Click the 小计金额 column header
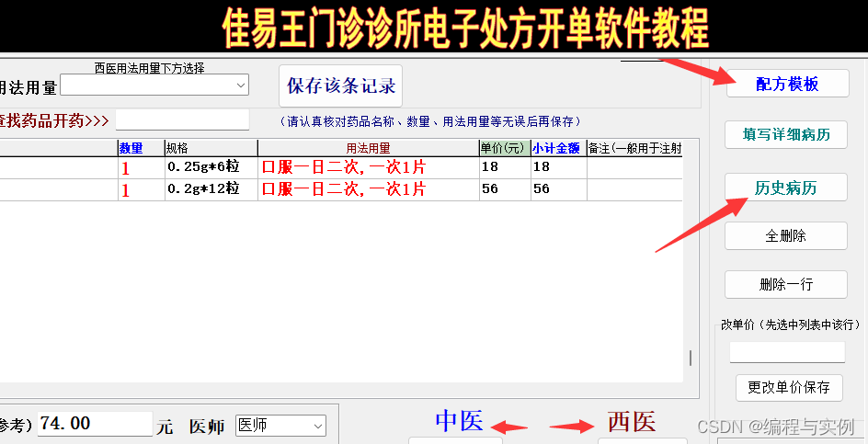Viewport: 868px width, 444px height. [x=558, y=148]
